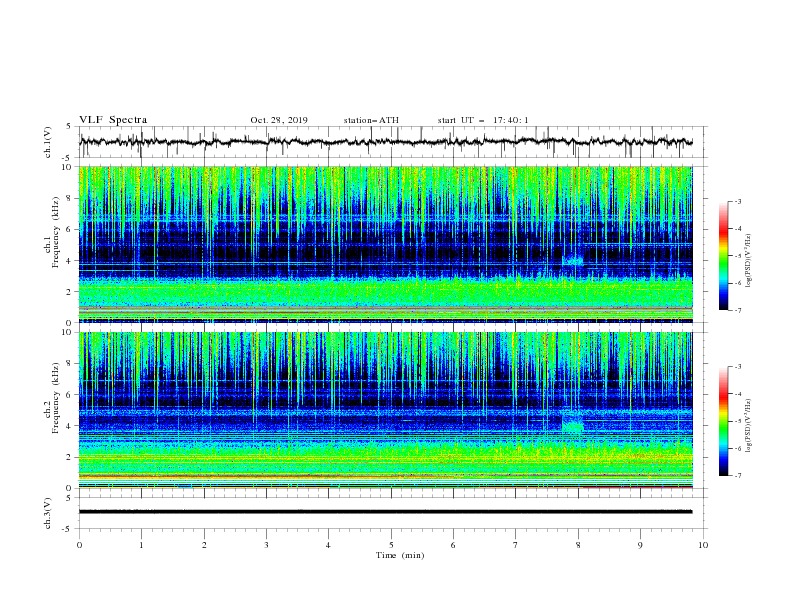This screenshot has width=792, height=612.
Task: Click the time axis tick label '8'
Action: (578, 545)
